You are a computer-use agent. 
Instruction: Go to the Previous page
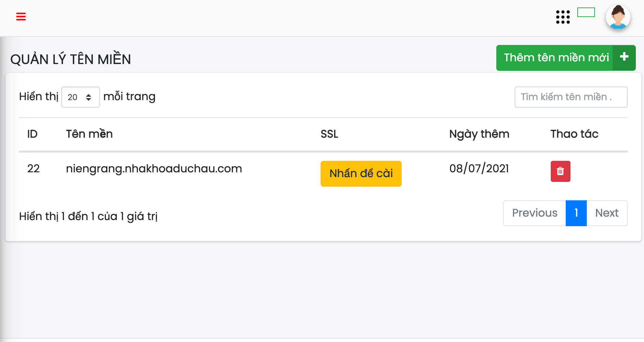click(534, 213)
